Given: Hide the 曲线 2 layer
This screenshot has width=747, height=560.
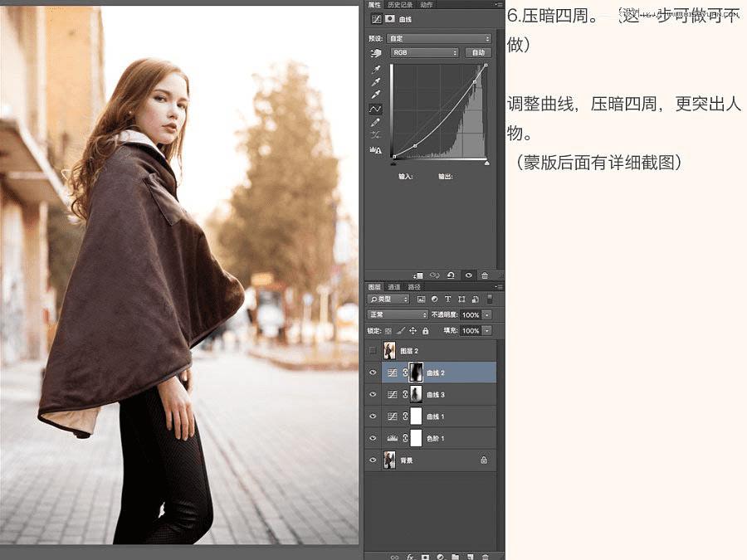Looking at the screenshot, I should click(x=373, y=373).
